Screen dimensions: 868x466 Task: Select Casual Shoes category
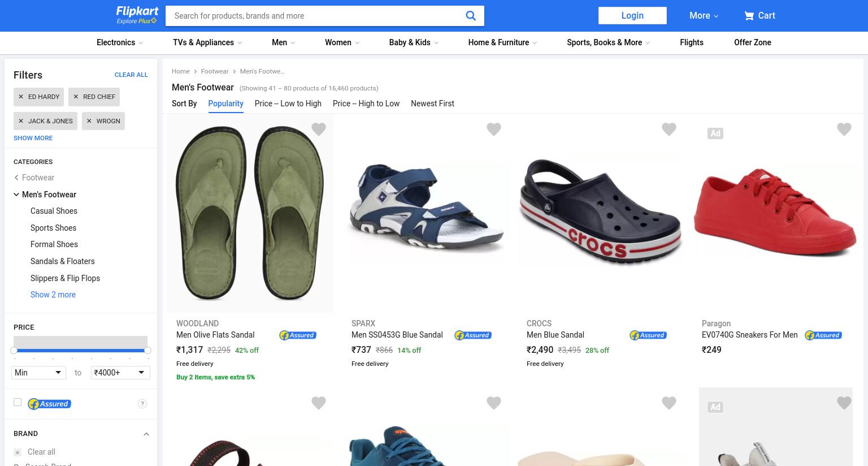point(54,211)
